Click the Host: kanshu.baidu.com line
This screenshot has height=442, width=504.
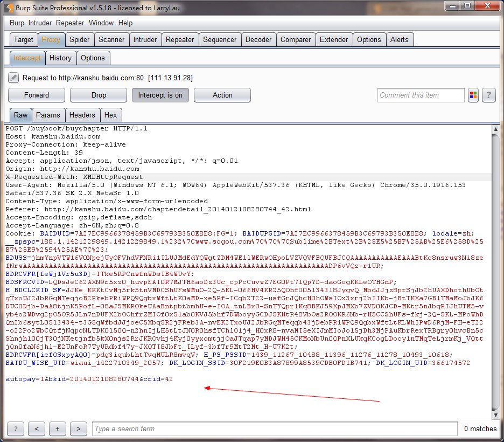pyautogui.click(x=53, y=136)
